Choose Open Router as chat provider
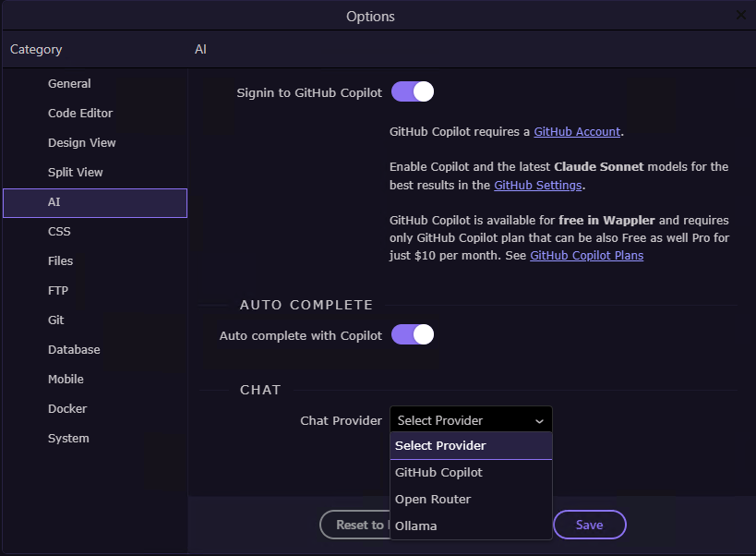The height and width of the screenshot is (556, 756). [x=471, y=499]
